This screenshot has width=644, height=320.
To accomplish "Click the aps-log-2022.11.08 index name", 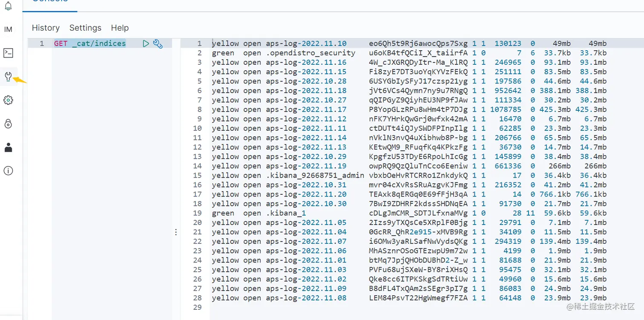I will pyautogui.click(x=306, y=298).
